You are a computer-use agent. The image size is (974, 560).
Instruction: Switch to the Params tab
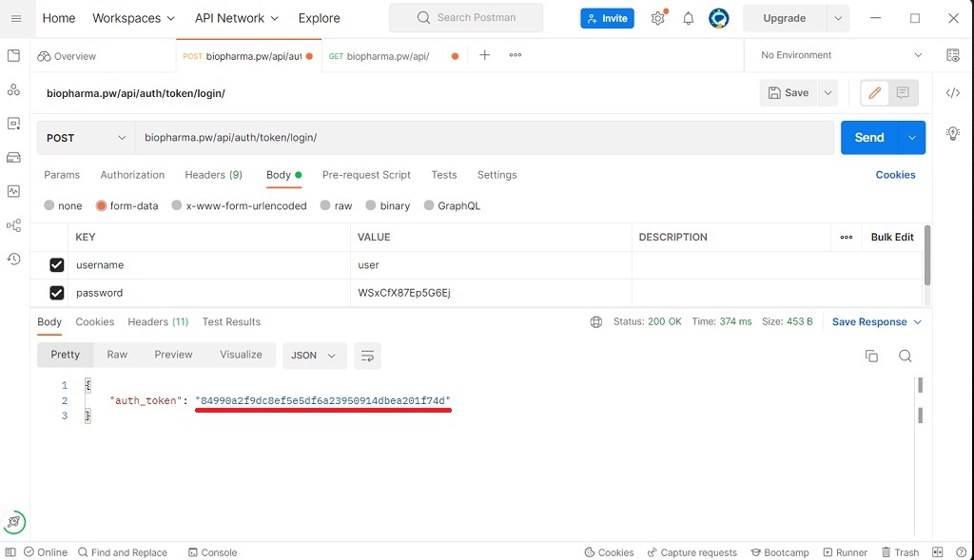pyautogui.click(x=62, y=175)
